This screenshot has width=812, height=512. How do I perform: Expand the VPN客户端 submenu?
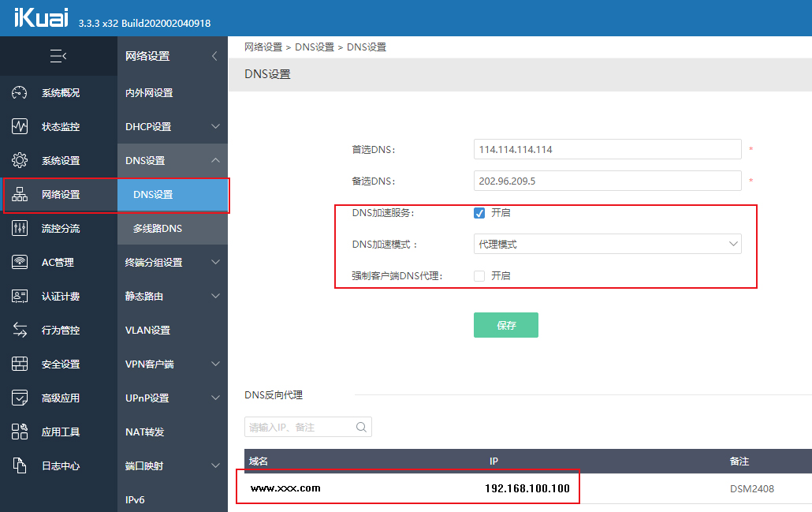tap(215, 364)
